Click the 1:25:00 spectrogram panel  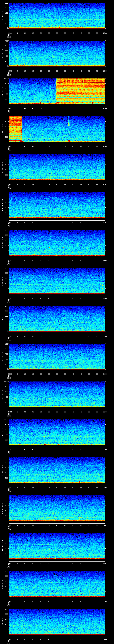57,432
